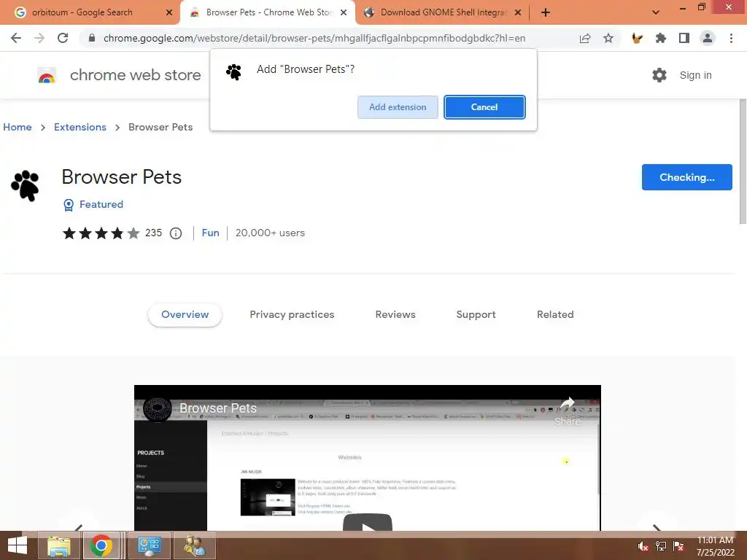Share this page via address bar icon

tap(585, 38)
